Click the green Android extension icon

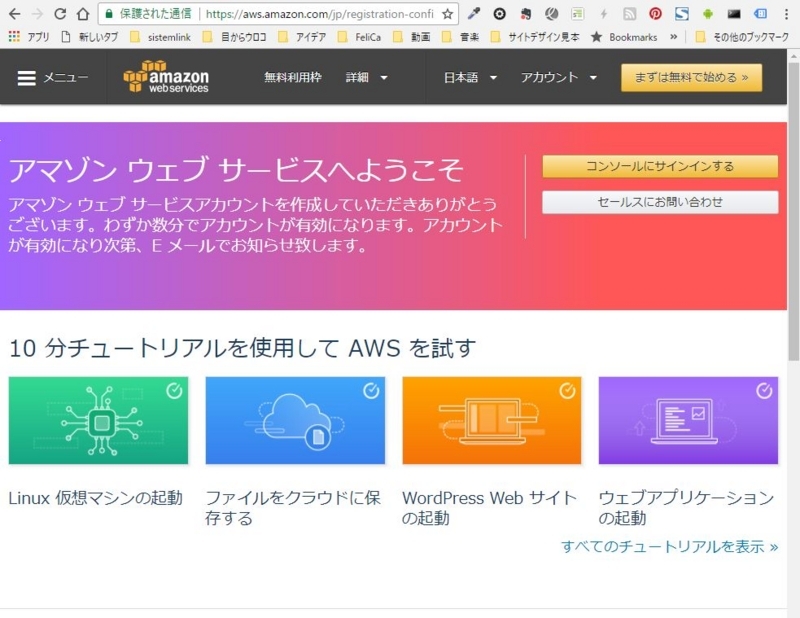pos(708,14)
